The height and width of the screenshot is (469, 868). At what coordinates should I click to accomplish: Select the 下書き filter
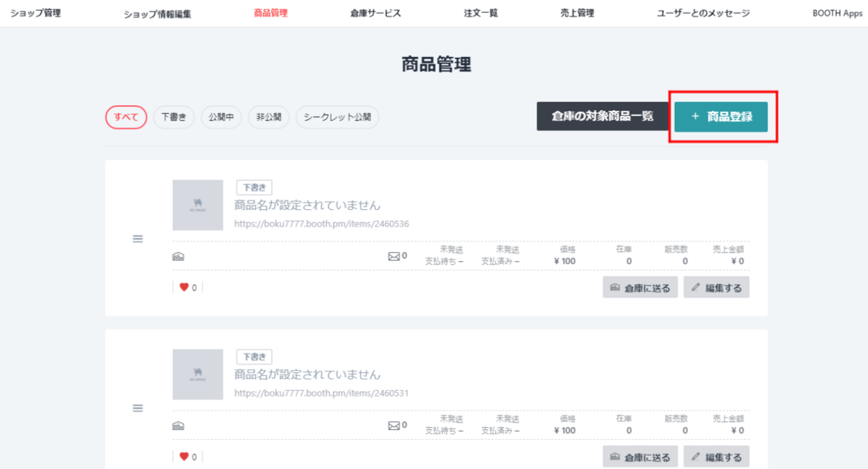coord(174,117)
